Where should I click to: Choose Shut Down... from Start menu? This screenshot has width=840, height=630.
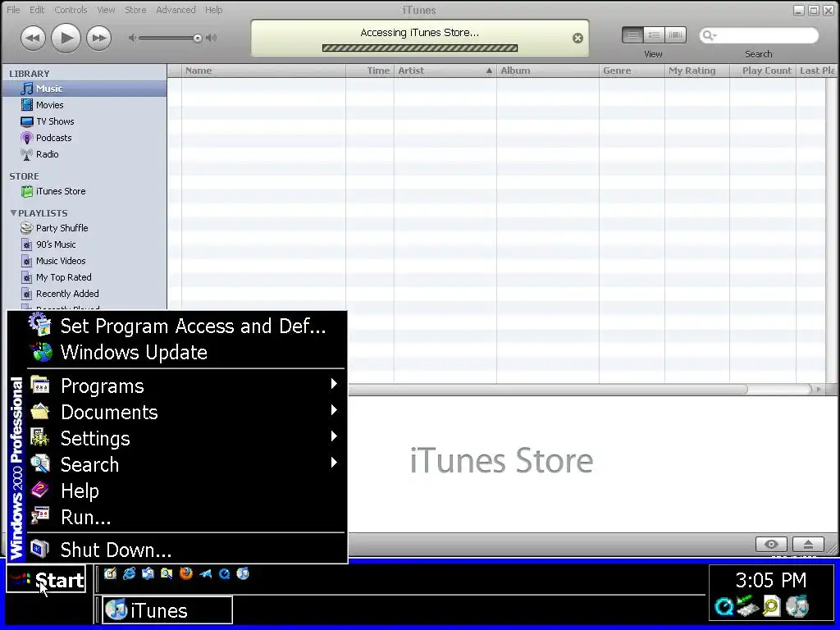click(x=187, y=550)
